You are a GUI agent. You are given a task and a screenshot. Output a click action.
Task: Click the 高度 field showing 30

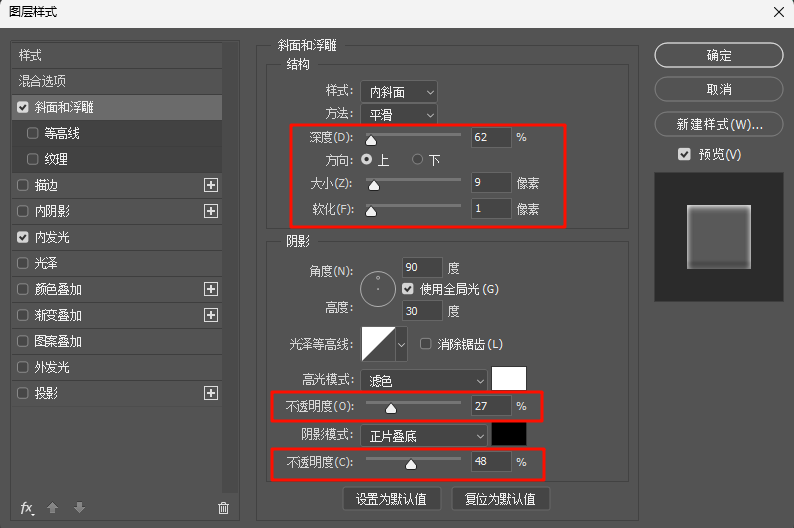tap(422, 311)
